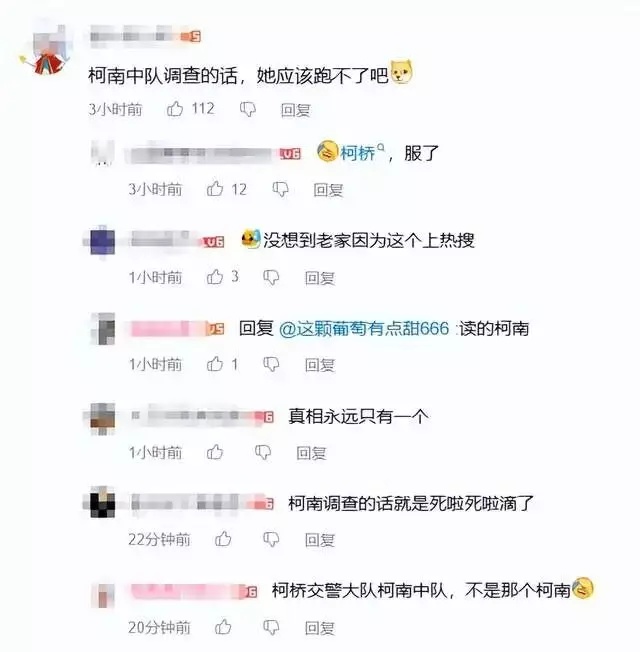Like the 柯桥，服了 reply
Viewport: 640px width, 652px height.
(x=215, y=189)
